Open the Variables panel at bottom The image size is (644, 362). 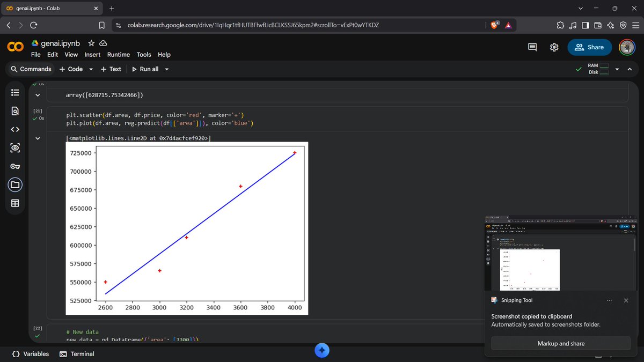tap(31, 354)
